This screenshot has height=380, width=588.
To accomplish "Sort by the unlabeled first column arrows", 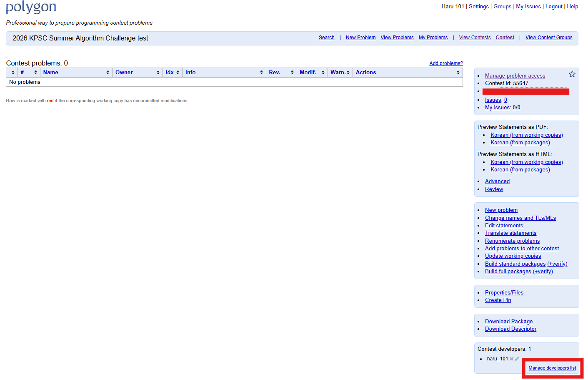I will [13, 73].
